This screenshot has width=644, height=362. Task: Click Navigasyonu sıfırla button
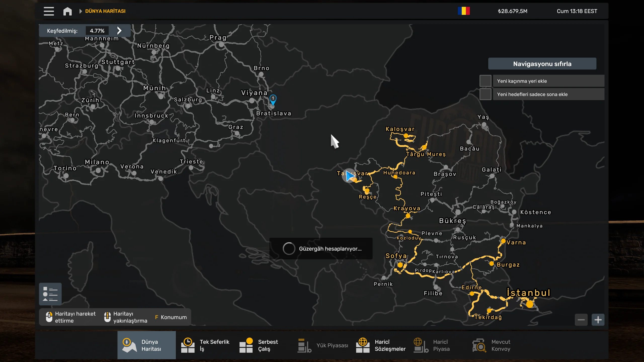pyautogui.click(x=542, y=64)
